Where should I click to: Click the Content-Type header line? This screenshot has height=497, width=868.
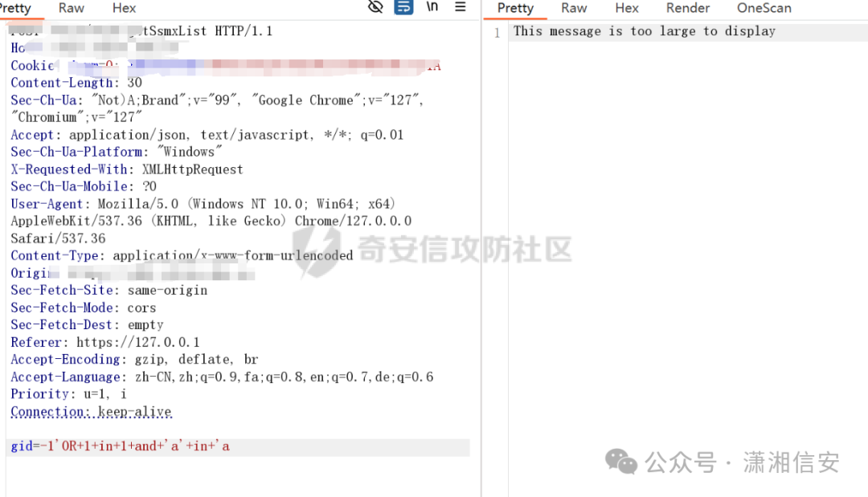coord(182,256)
